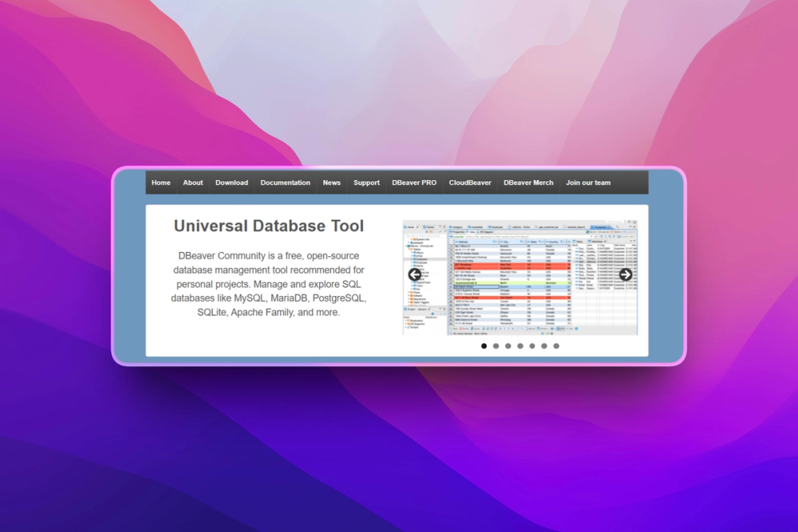Open the Download page

(x=231, y=183)
